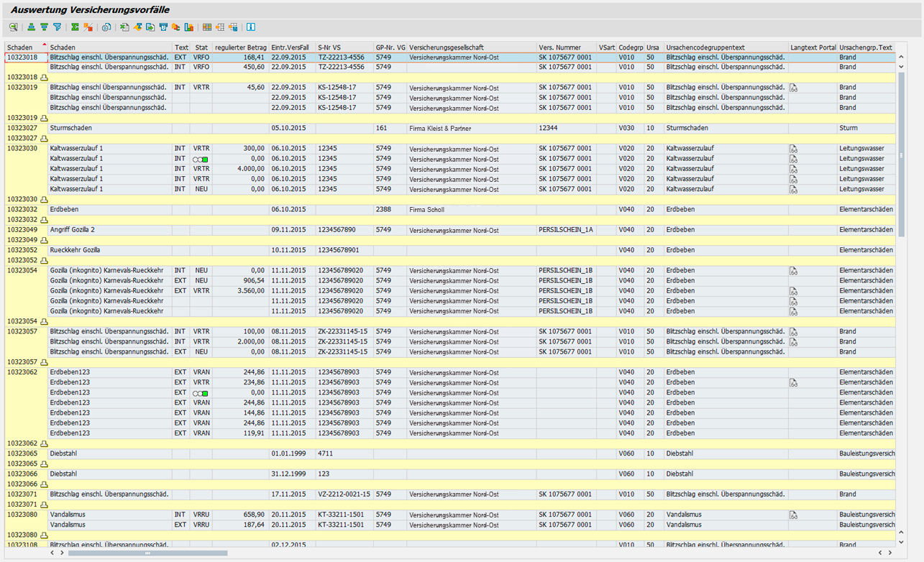Collapse subtotal group 10323018
The width and height of the screenshot is (924, 562).
[x=44, y=77]
